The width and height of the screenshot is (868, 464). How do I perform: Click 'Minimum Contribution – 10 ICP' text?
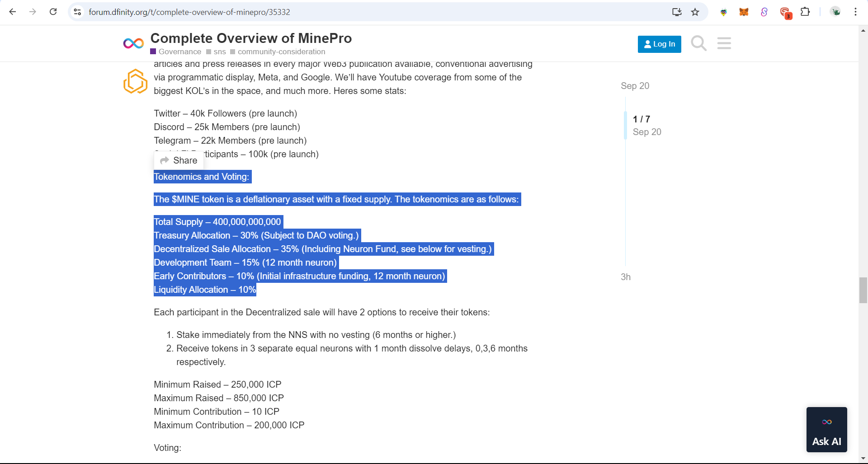(217, 412)
